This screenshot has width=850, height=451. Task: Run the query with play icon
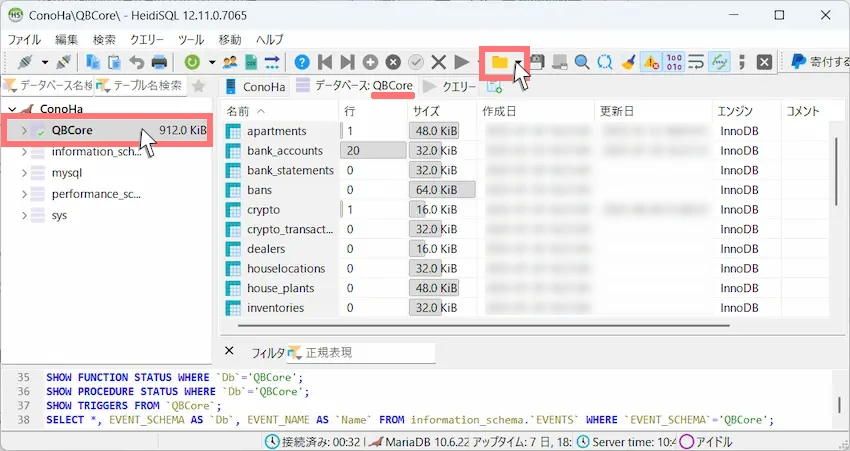click(x=461, y=62)
